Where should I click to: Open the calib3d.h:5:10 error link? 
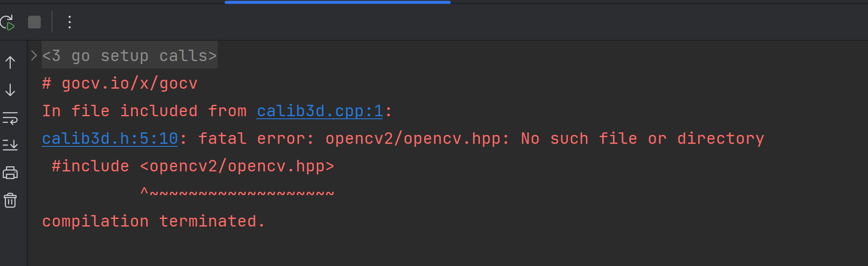[x=109, y=138]
